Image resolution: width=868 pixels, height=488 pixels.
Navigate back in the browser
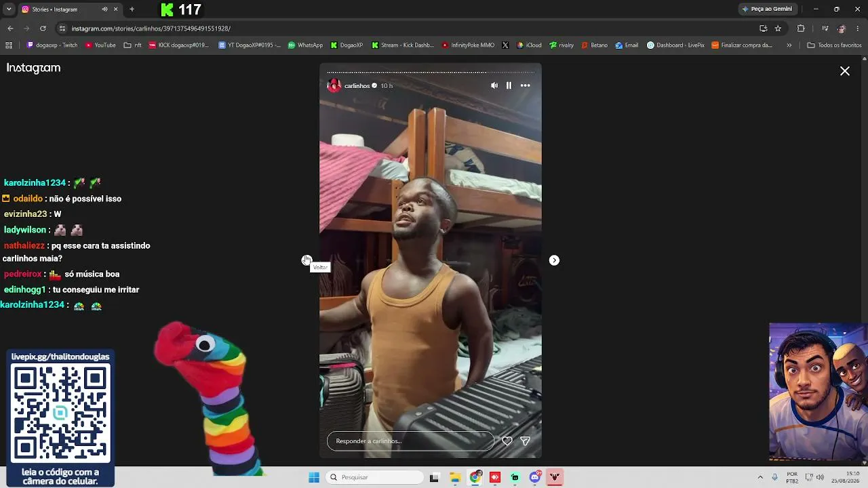pos(10,28)
